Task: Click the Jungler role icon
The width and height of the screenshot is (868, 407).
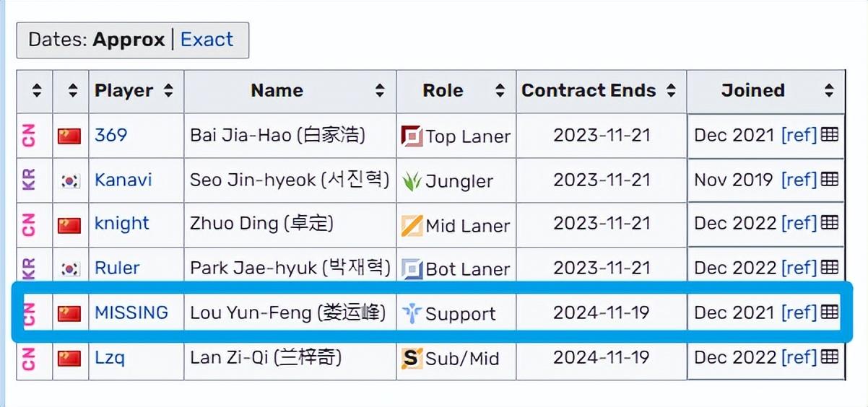Action: [x=412, y=180]
